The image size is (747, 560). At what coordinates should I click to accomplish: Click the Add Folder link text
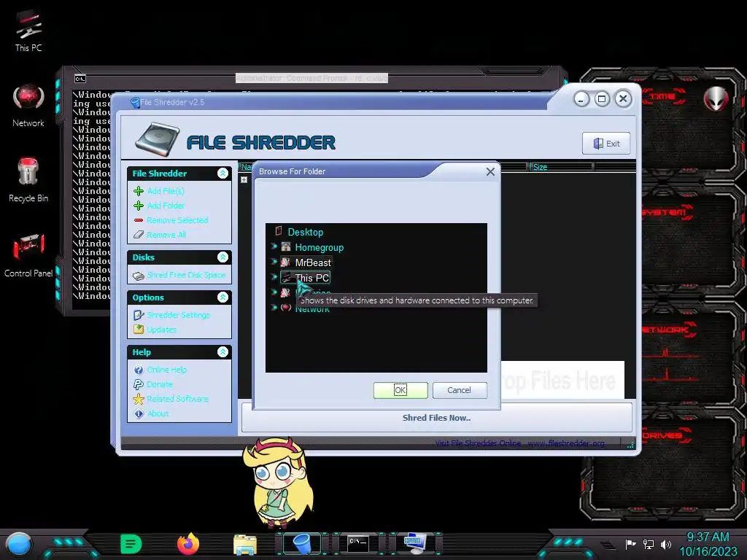click(x=166, y=206)
